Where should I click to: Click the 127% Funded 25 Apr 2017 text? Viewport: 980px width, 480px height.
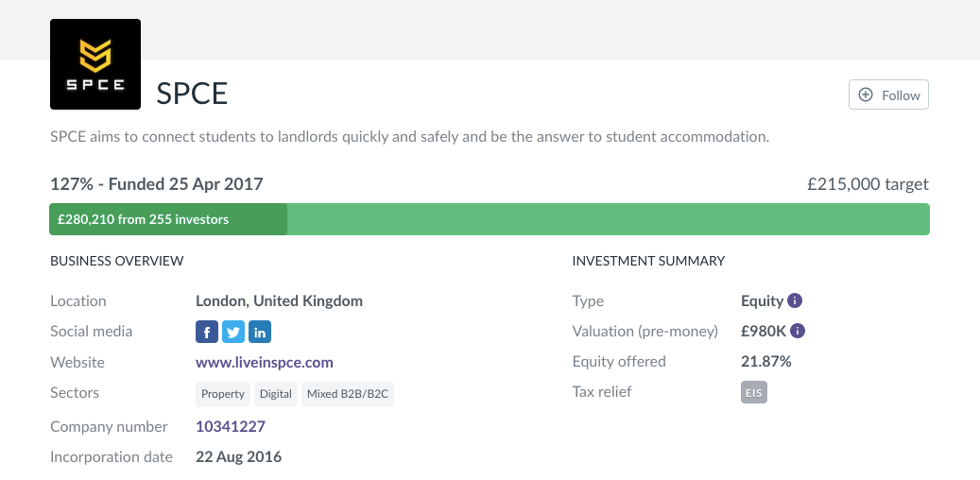(x=157, y=184)
